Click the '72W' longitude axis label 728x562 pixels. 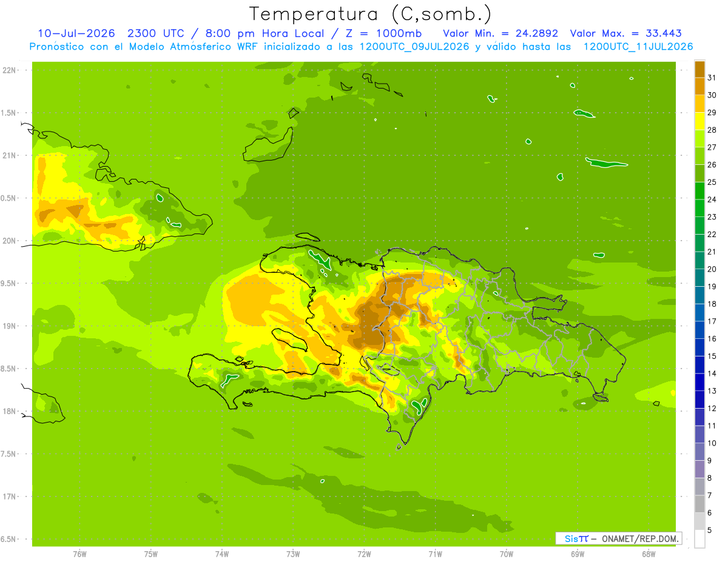[364, 554]
